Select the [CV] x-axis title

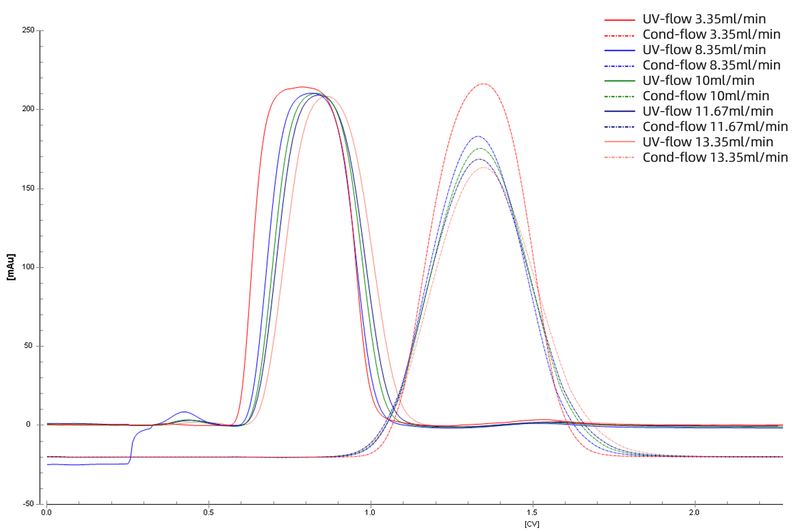click(x=531, y=524)
